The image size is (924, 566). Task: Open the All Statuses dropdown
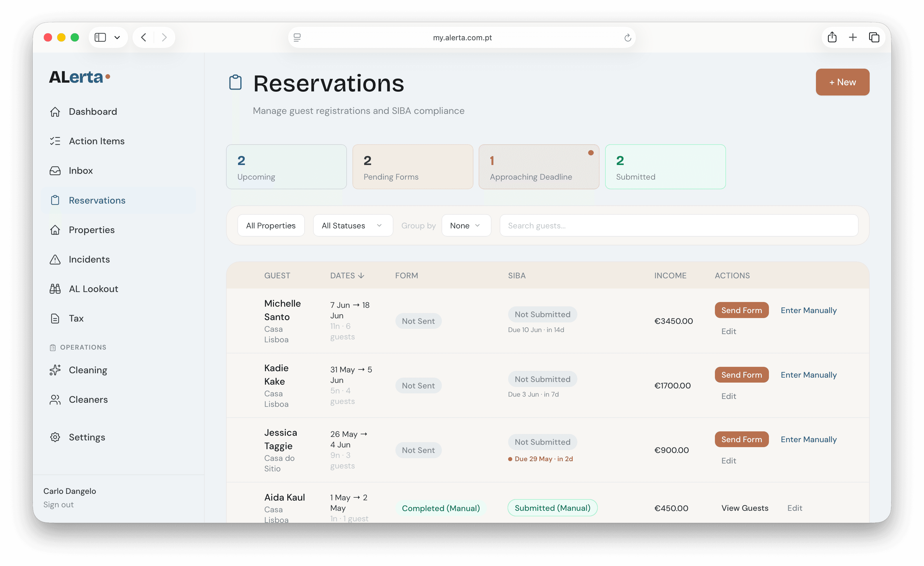[x=353, y=225]
